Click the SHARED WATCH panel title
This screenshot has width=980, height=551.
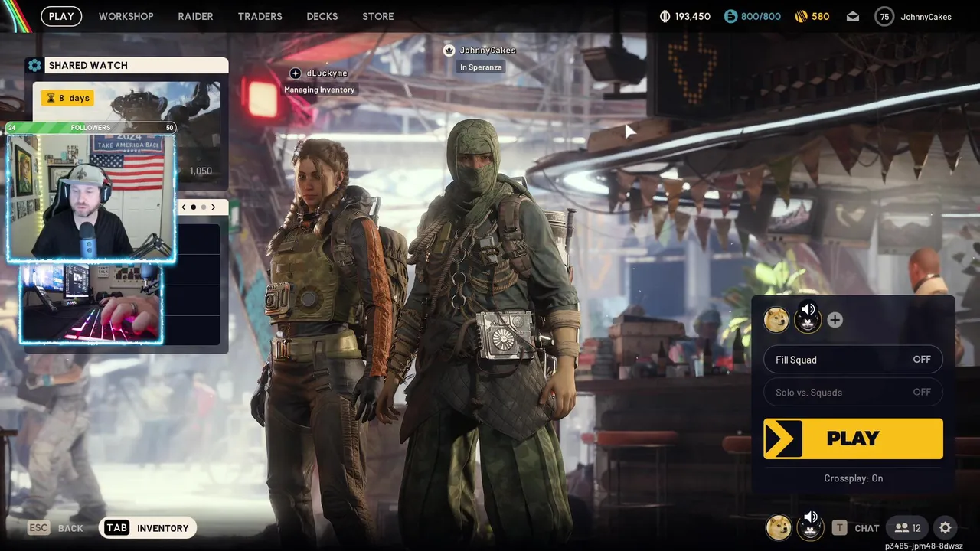pos(88,65)
